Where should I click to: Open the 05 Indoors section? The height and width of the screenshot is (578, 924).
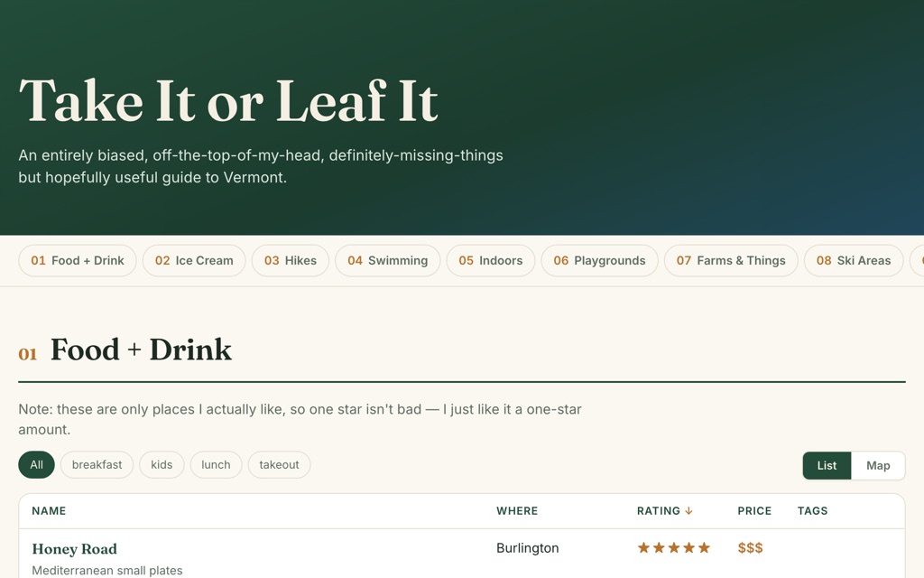(x=490, y=261)
